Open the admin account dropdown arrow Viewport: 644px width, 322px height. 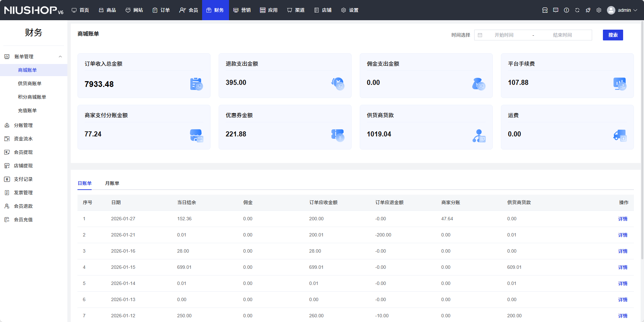pos(636,10)
